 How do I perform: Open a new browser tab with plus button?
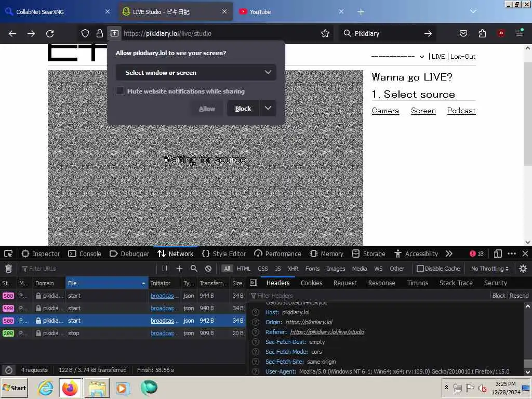pyautogui.click(x=361, y=12)
